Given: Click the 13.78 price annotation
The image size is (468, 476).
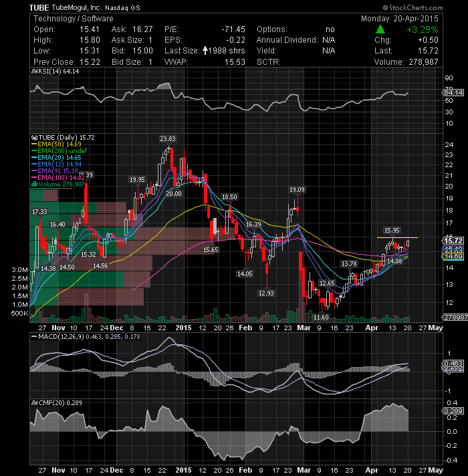Looking at the screenshot, I should [x=349, y=264].
